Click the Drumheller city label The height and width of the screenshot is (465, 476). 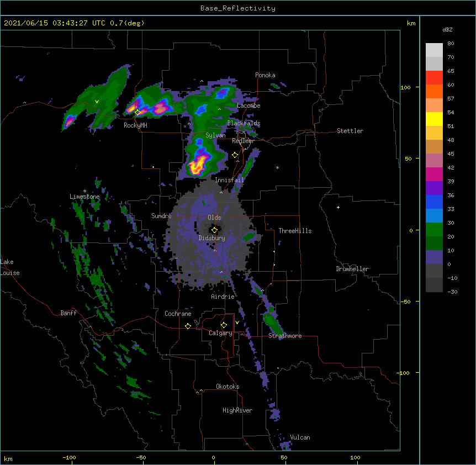click(x=352, y=269)
